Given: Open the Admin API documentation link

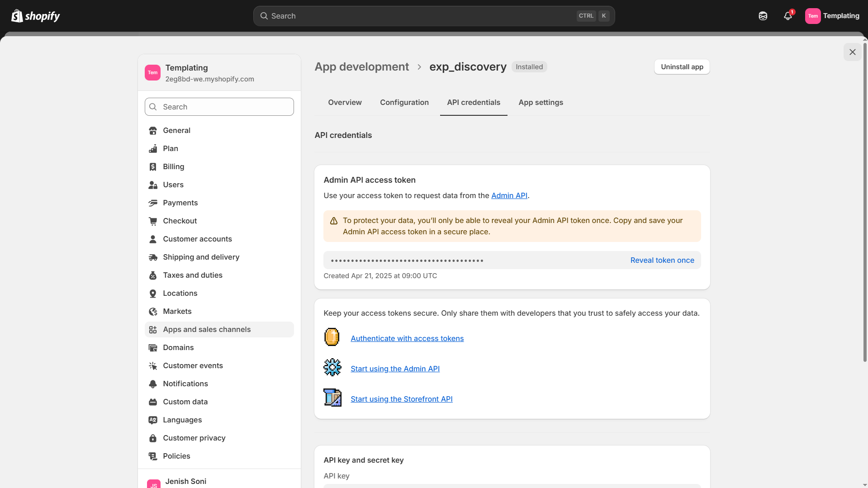Looking at the screenshot, I should (x=509, y=196).
